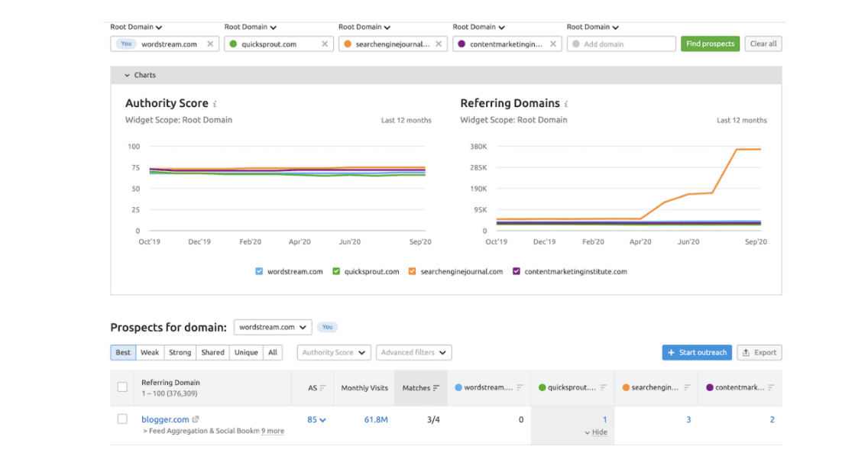868x453 pixels.
Task: Open Root Domain dropdown above quicksprout.com
Action: [250, 27]
